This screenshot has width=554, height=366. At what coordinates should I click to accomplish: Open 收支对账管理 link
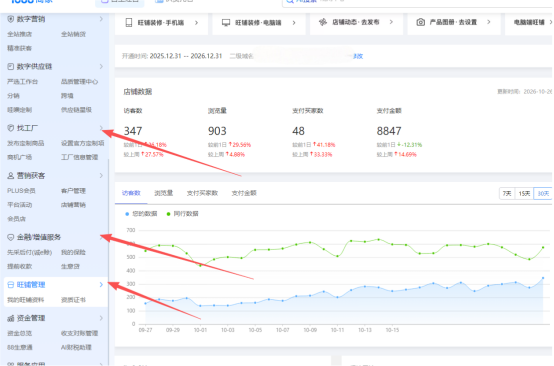coord(79,333)
